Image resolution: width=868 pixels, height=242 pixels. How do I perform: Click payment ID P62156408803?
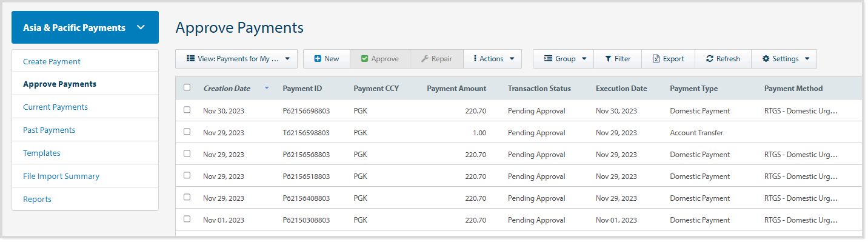pos(306,198)
